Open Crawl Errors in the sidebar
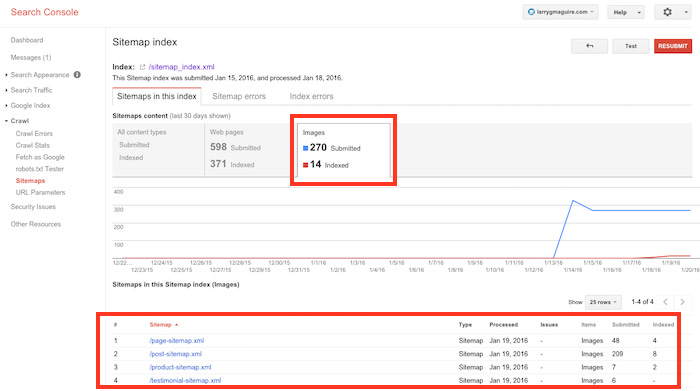The image size is (700, 391). 34,133
